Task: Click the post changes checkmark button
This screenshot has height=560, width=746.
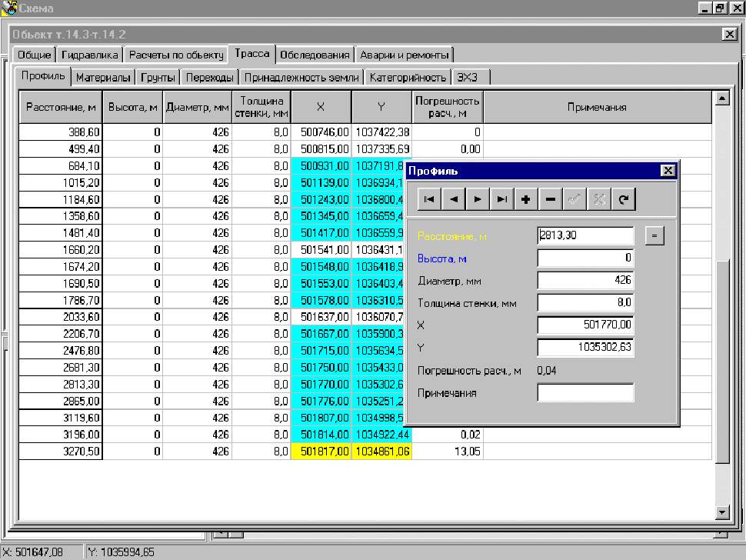Action: tap(574, 199)
